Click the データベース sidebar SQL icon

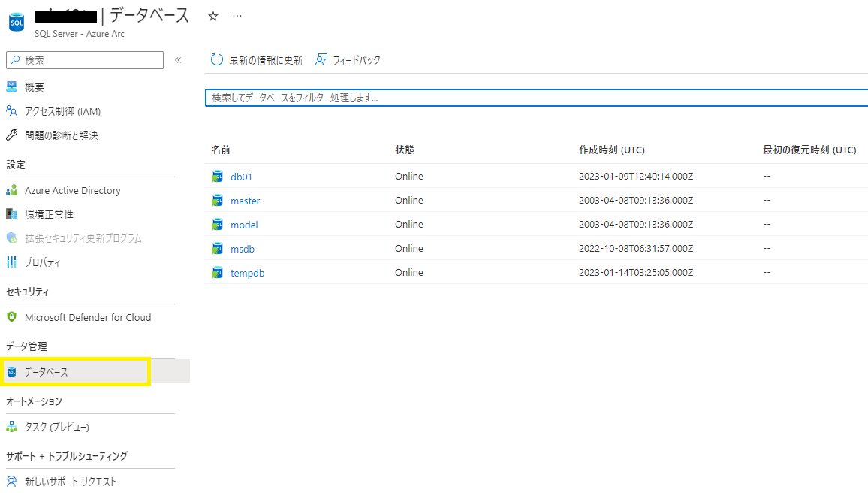click(11, 372)
